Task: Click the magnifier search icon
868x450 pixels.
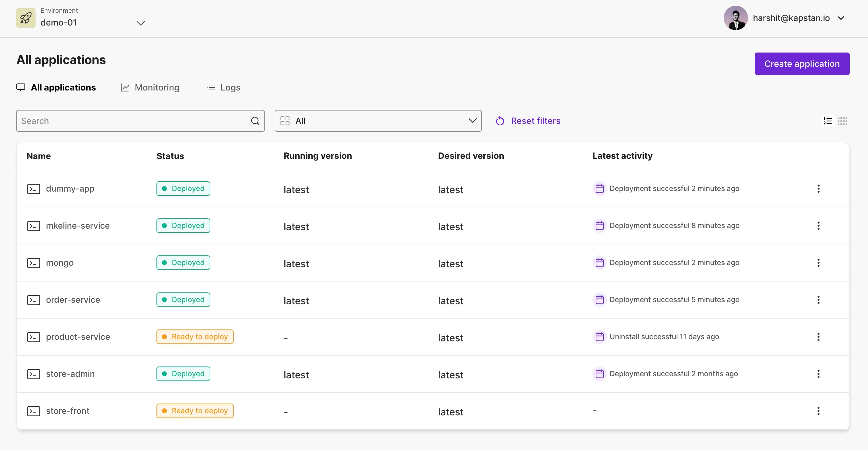Action: coord(255,121)
